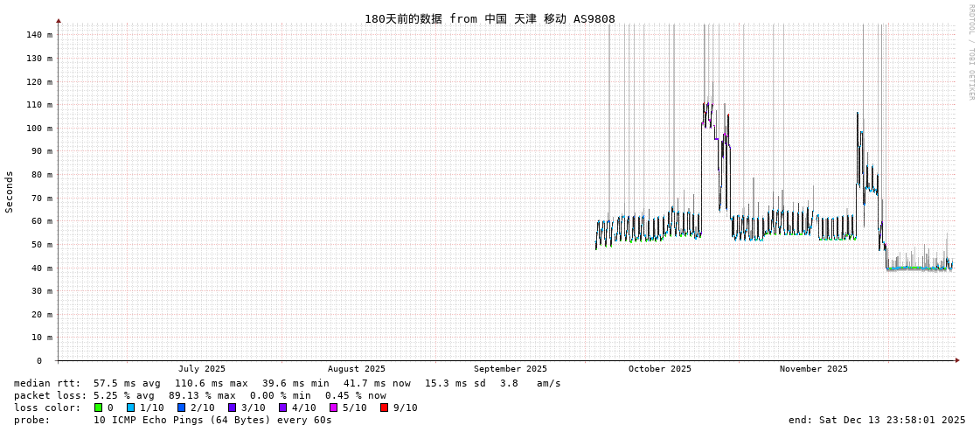Click the graph title mentioning AS9808
980x432 pixels.
[490, 18]
